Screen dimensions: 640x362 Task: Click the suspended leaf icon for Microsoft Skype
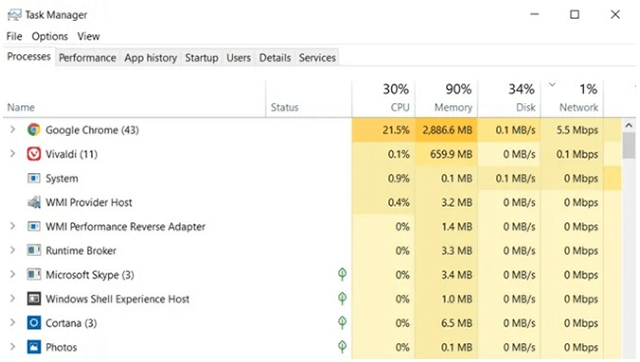click(342, 274)
